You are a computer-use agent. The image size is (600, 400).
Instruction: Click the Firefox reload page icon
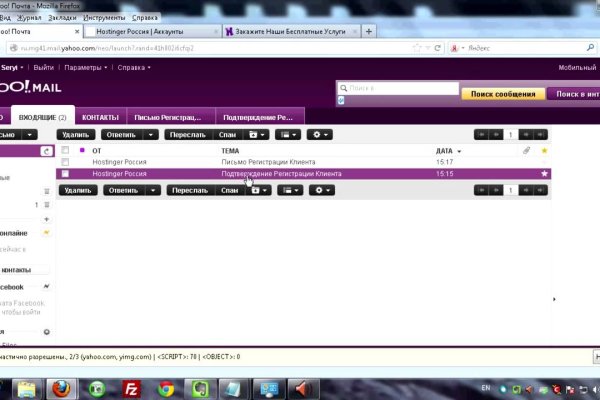pos(437,48)
